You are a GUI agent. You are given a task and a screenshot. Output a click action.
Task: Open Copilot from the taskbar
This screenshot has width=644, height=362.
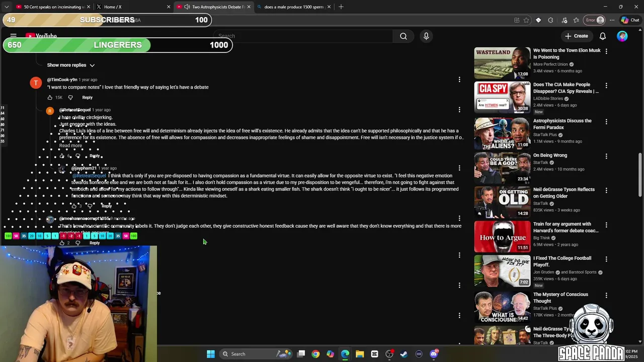330,354
